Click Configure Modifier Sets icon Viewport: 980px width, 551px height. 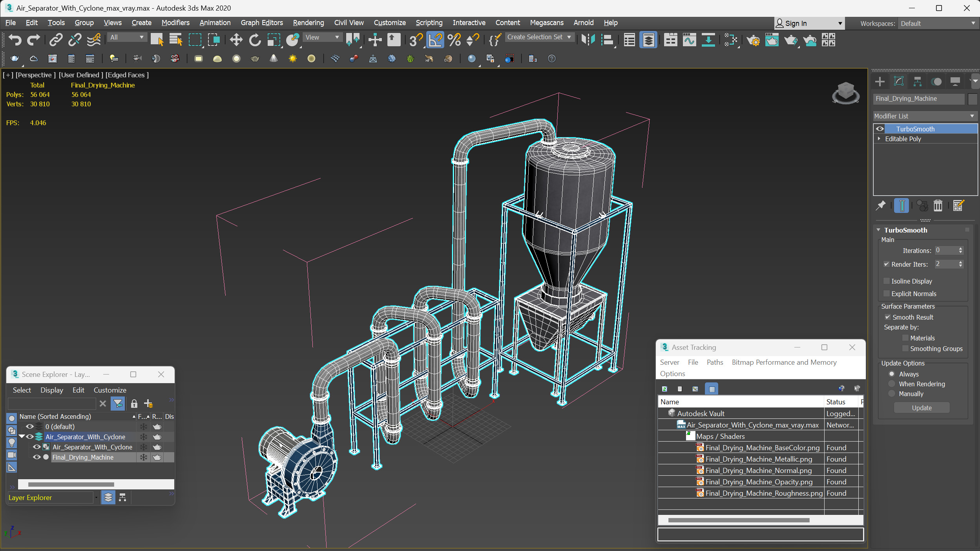pos(958,205)
